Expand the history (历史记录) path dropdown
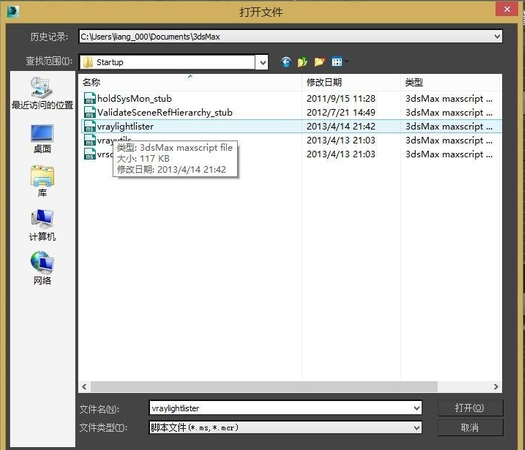525x450 pixels. (x=497, y=36)
